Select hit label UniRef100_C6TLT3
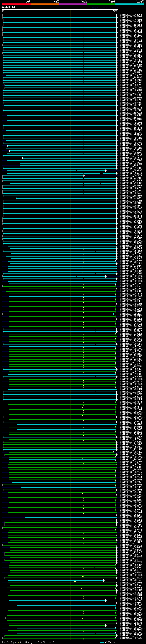Viewport: 146px width, 644px height. (x=131, y=27)
